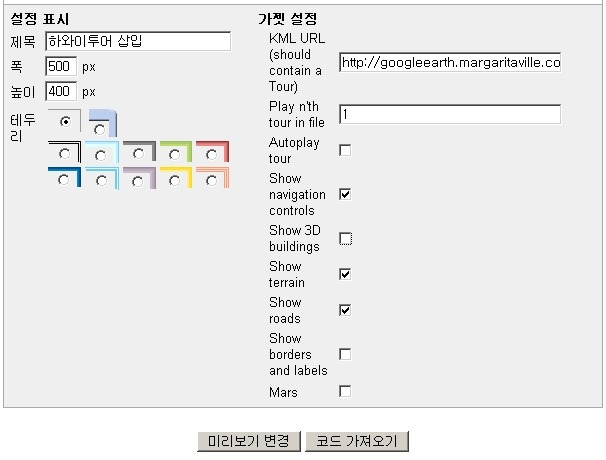This screenshot has width=606, height=460.
Task: Choose the purple-gray border style
Action: click(x=137, y=181)
